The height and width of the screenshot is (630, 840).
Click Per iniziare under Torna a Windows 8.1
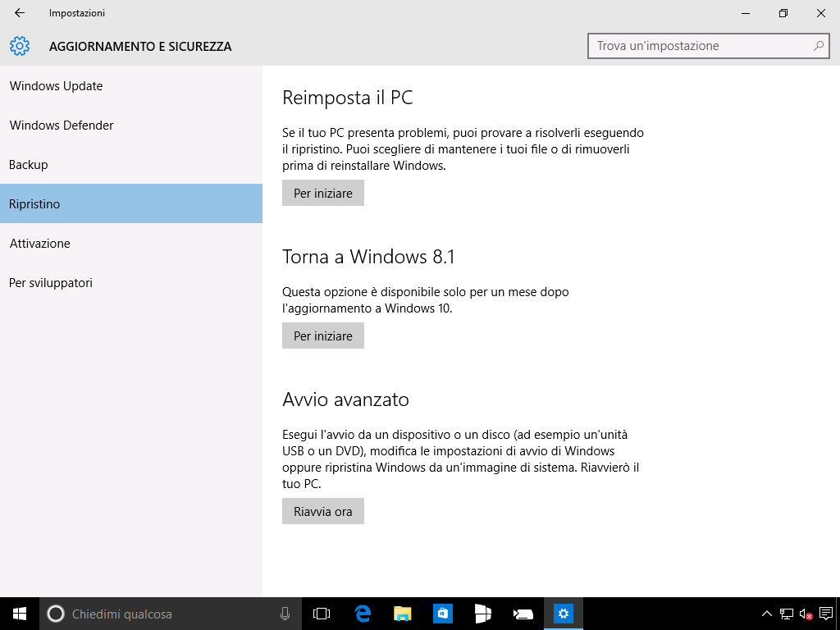323,336
